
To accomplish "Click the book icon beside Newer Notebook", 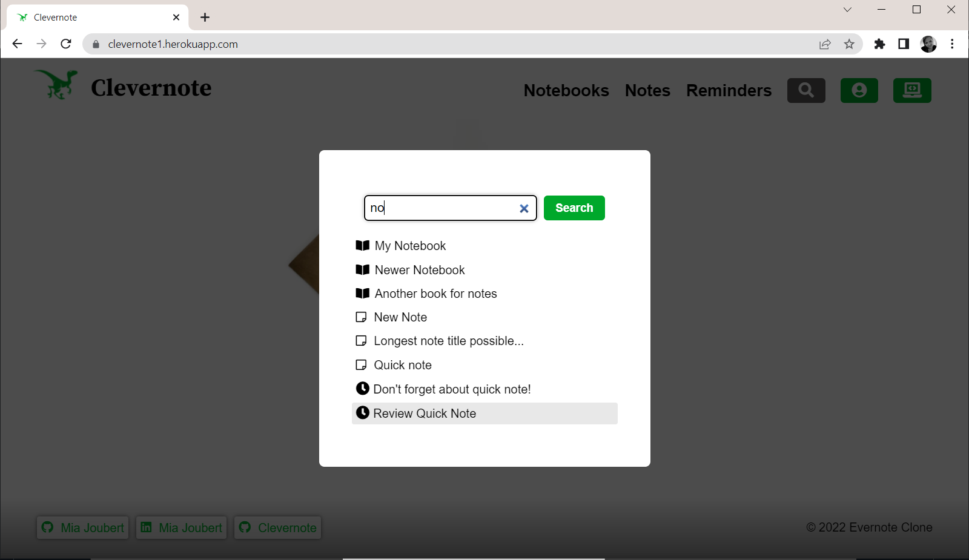I will (363, 269).
